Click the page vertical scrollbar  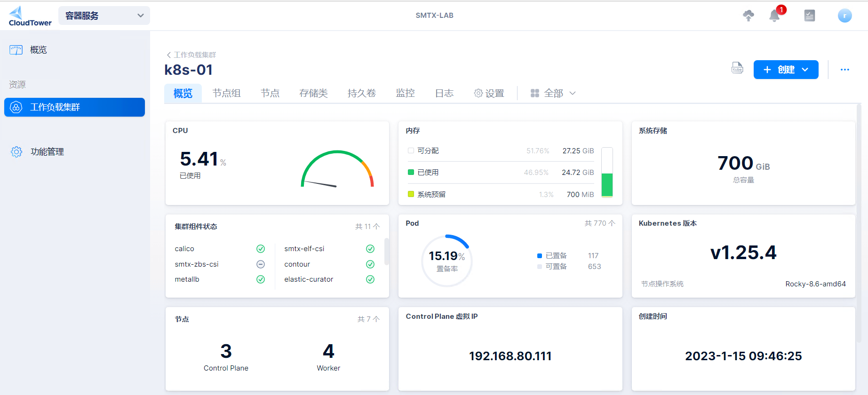859,223
